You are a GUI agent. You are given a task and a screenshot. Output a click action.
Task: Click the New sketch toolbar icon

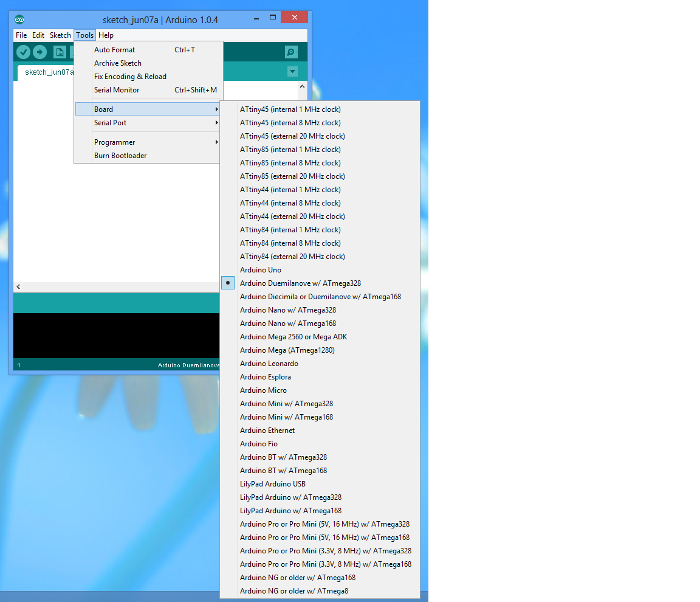click(60, 52)
